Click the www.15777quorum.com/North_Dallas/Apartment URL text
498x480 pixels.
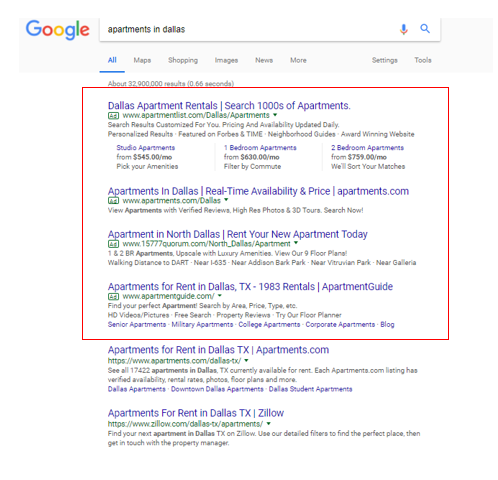[x=206, y=244]
